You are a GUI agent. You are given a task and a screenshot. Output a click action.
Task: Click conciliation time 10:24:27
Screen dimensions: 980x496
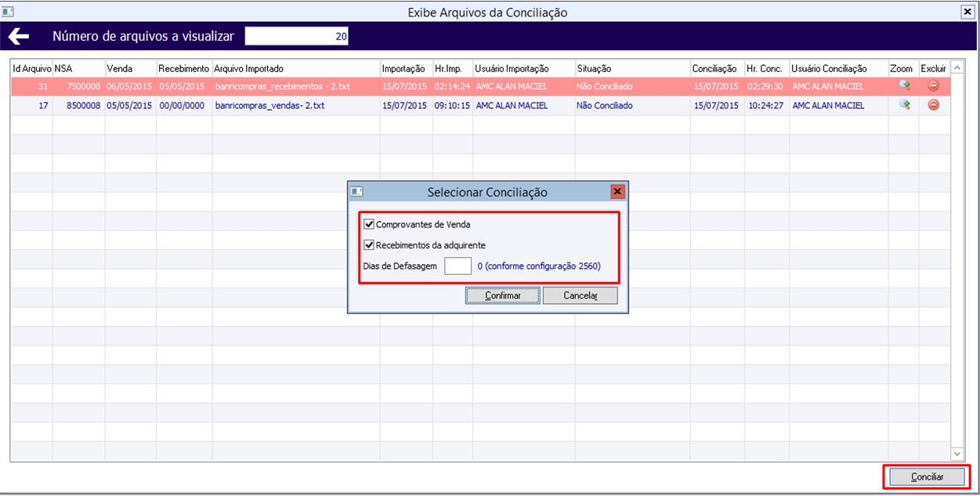pos(765,105)
